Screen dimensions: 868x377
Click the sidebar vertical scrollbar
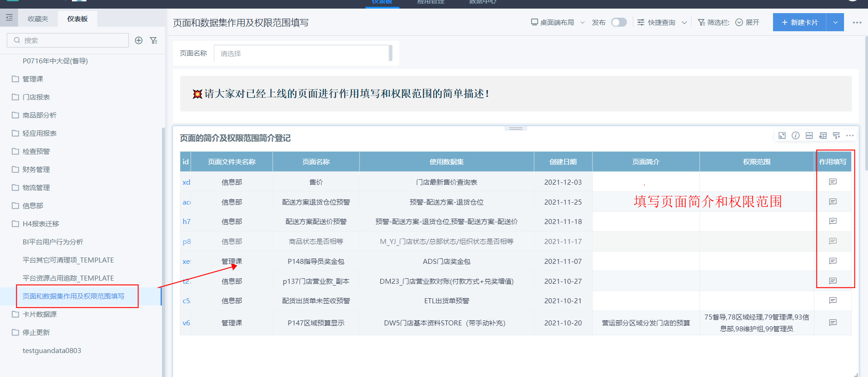pyautogui.click(x=163, y=252)
